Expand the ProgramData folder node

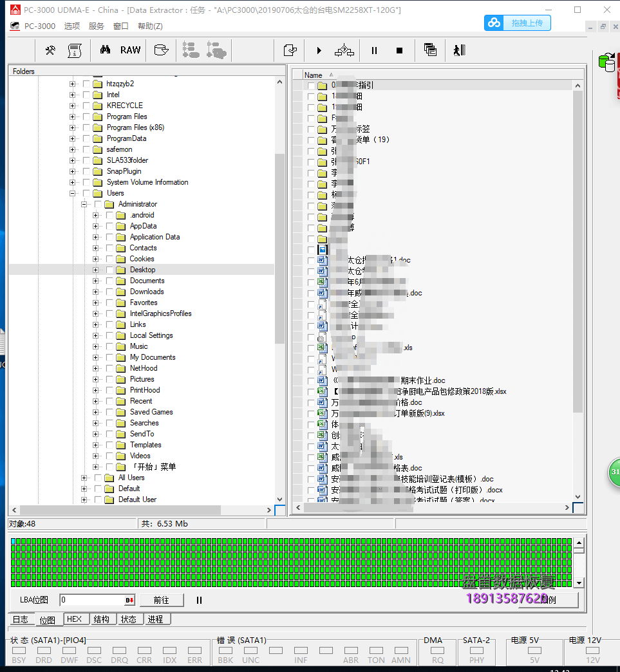pos(73,139)
